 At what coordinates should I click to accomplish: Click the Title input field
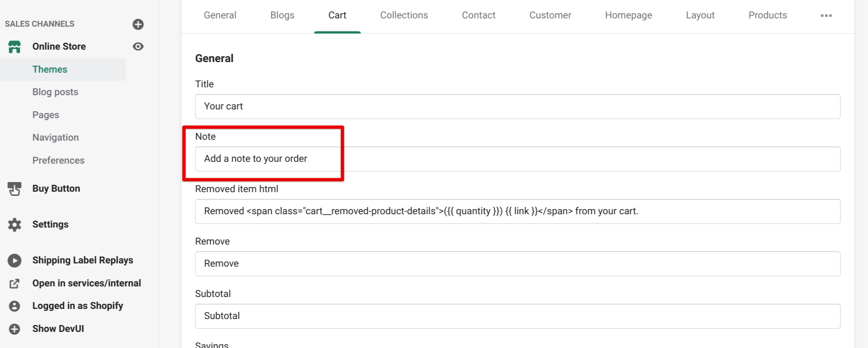(x=517, y=107)
